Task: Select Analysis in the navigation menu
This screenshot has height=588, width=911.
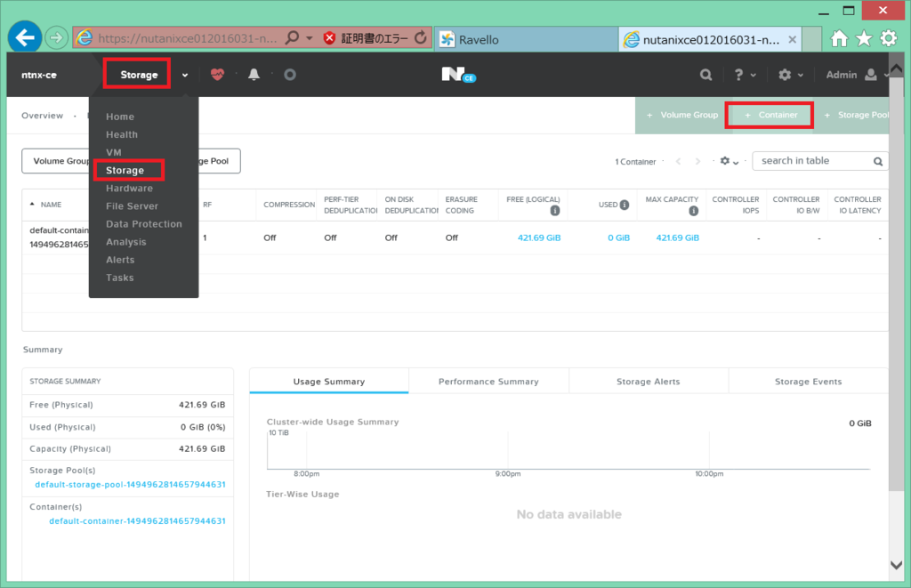Action: [x=126, y=242]
